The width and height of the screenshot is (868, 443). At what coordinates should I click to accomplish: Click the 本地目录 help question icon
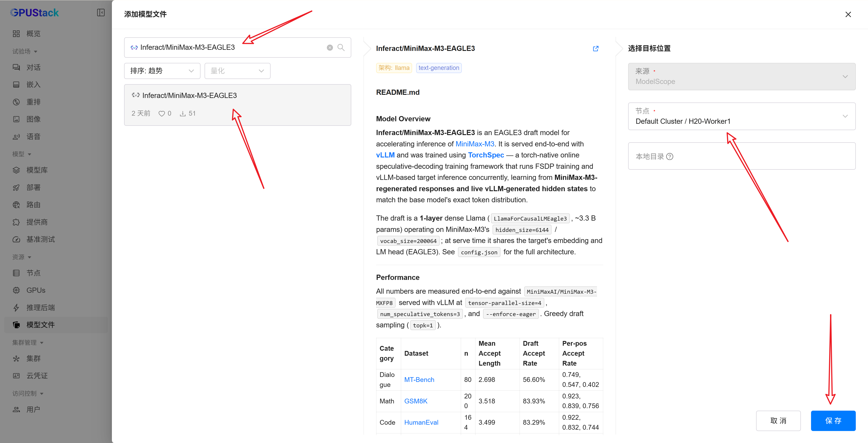click(x=670, y=157)
